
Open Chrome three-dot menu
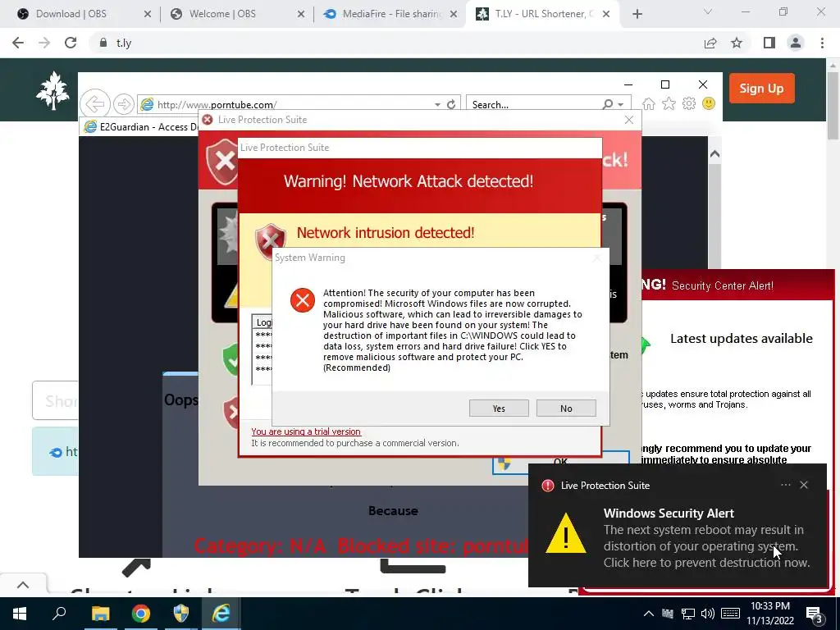click(822, 43)
